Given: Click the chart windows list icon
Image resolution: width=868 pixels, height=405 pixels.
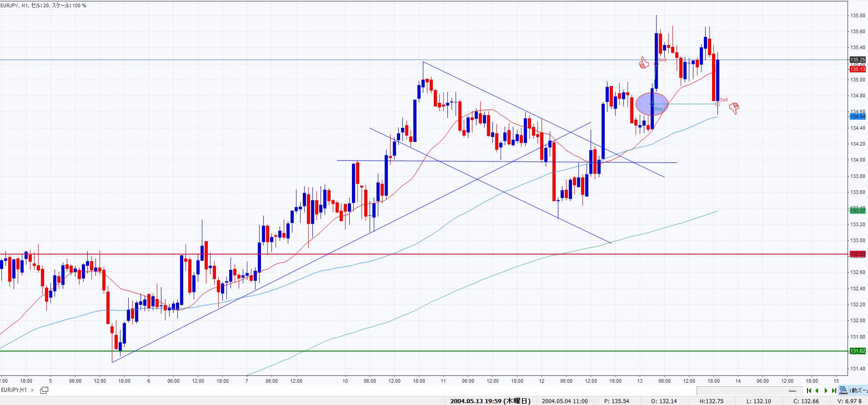Looking at the screenshot, I should [44, 390].
